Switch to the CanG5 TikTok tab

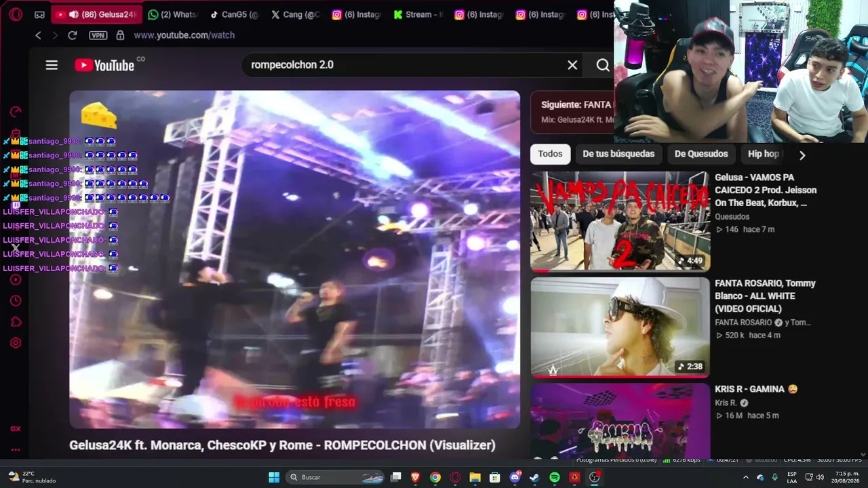234,14
